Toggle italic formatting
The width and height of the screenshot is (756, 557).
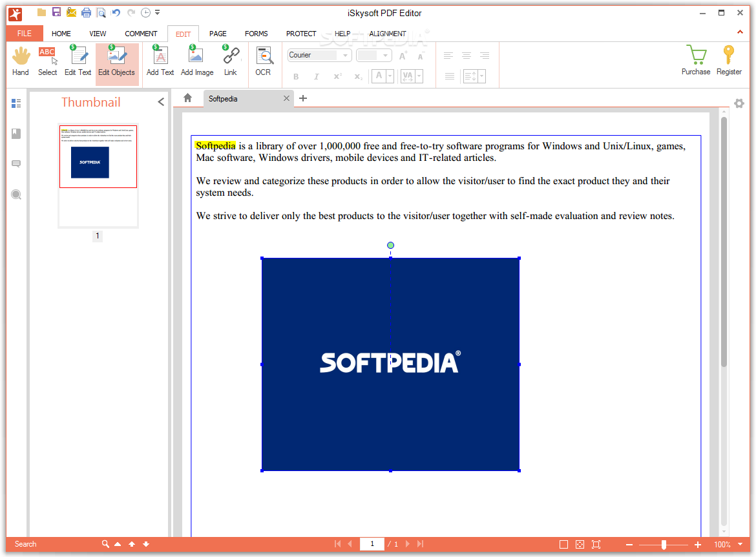pos(316,76)
